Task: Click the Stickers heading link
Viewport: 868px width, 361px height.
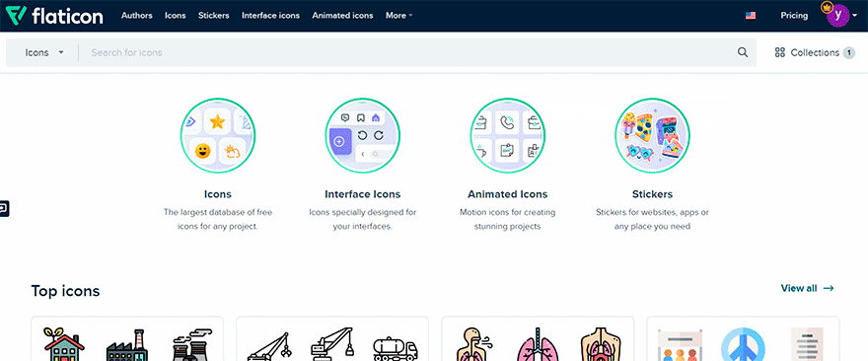Action: [x=652, y=194]
